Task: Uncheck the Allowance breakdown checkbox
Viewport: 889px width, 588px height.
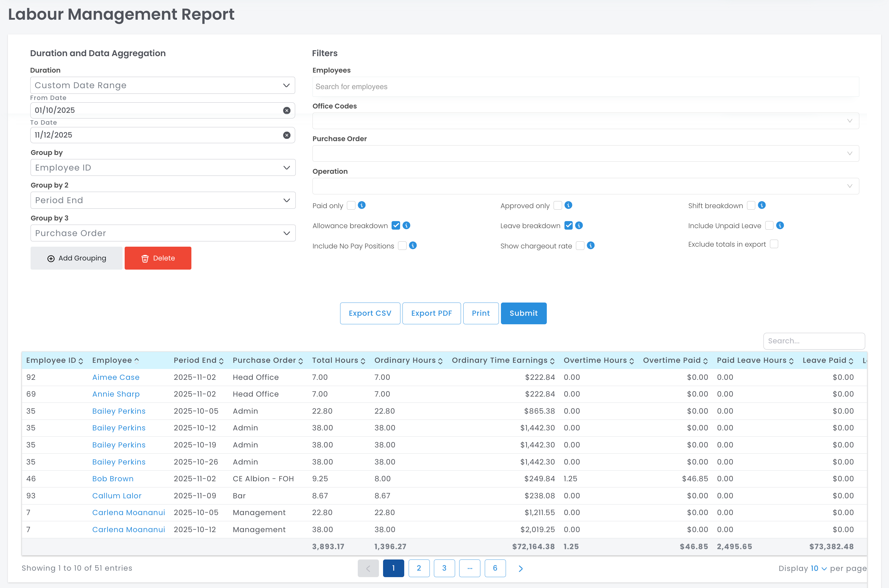Action: pos(396,225)
